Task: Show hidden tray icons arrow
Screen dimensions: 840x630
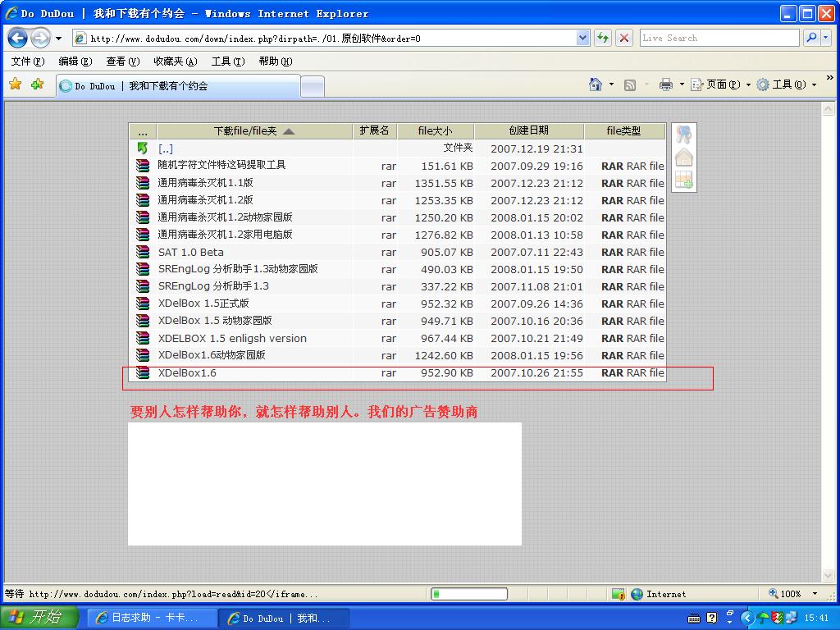Action: (x=746, y=618)
